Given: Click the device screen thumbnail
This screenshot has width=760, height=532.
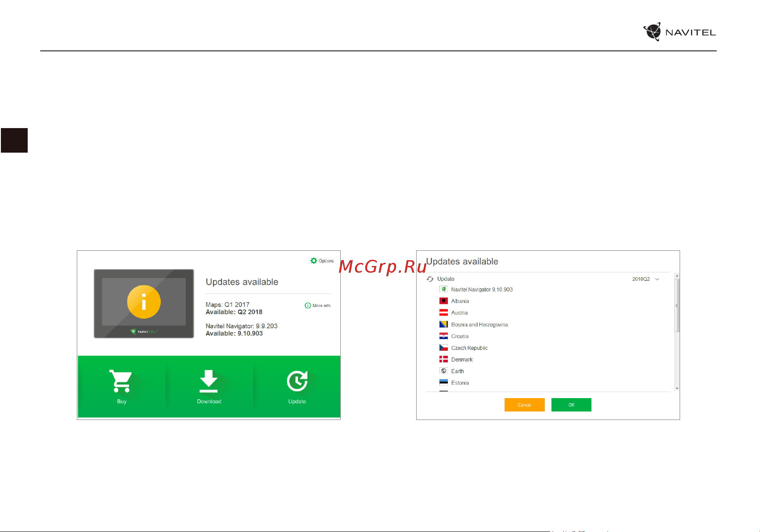Looking at the screenshot, I should click(x=144, y=303).
